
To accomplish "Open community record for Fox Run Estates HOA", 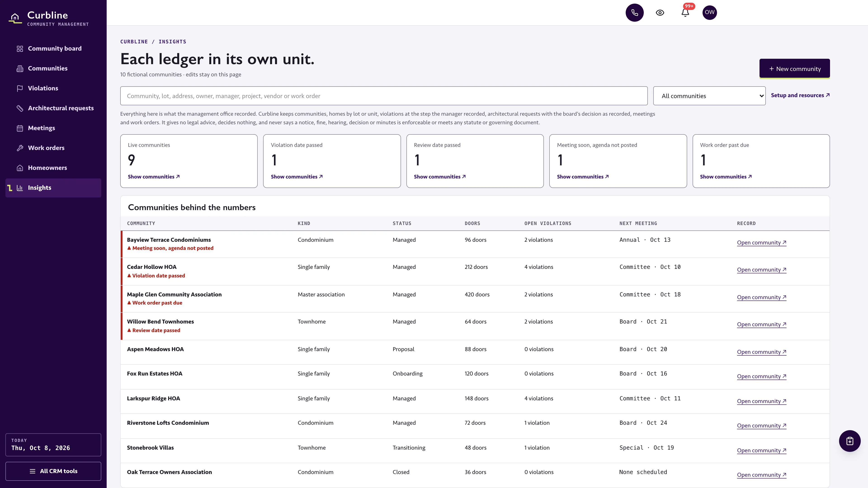I will point(762,376).
